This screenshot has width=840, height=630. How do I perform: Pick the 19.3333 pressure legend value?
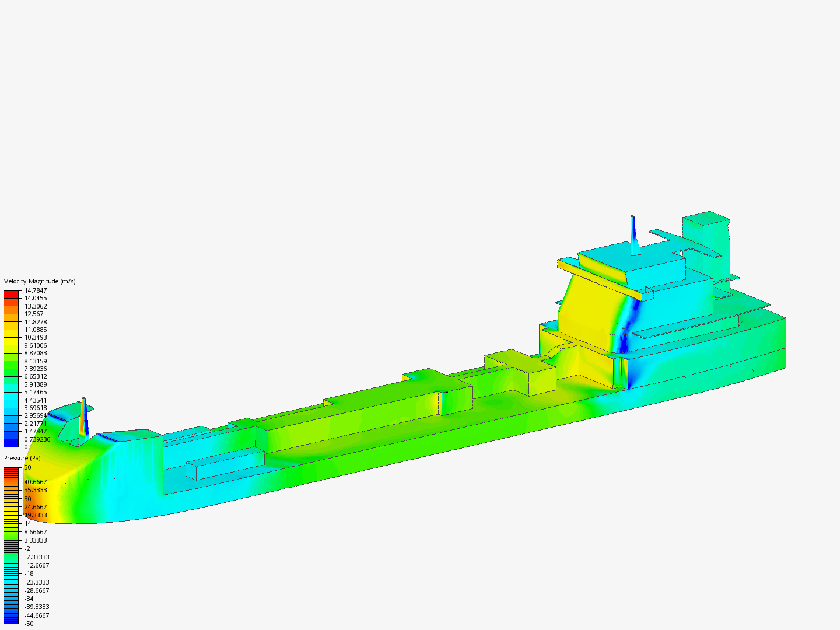tap(36, 515)
